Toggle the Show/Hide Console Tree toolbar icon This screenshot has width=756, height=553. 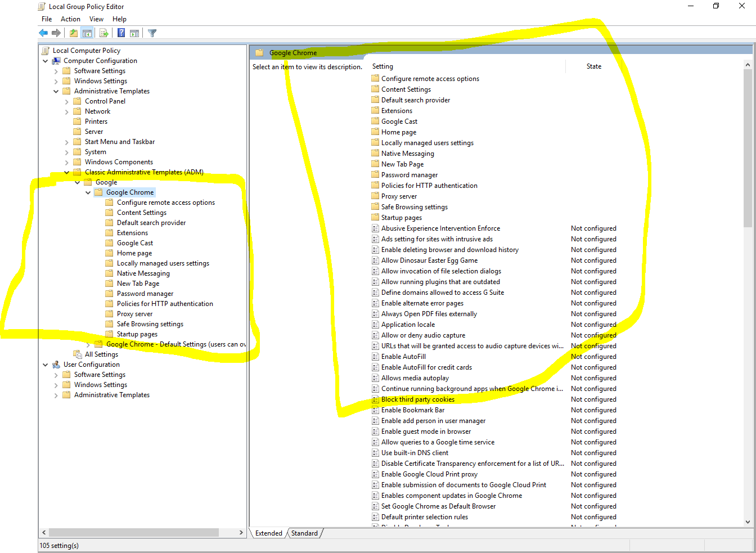[x=87, y=33]
